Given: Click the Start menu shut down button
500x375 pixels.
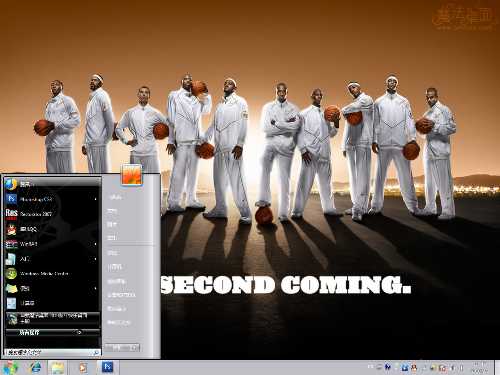Looking at the screenshot, I should pos(117,348).
